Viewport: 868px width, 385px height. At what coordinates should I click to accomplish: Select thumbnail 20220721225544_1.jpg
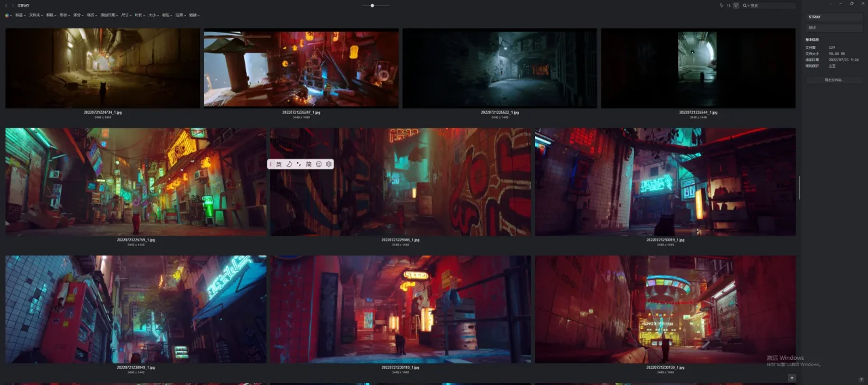click(x=698, y=68)
